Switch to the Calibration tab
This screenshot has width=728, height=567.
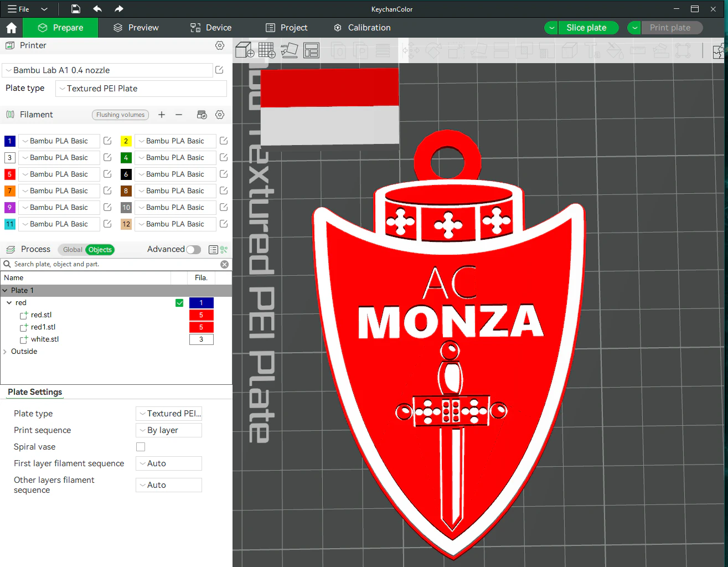coord(362,28)
